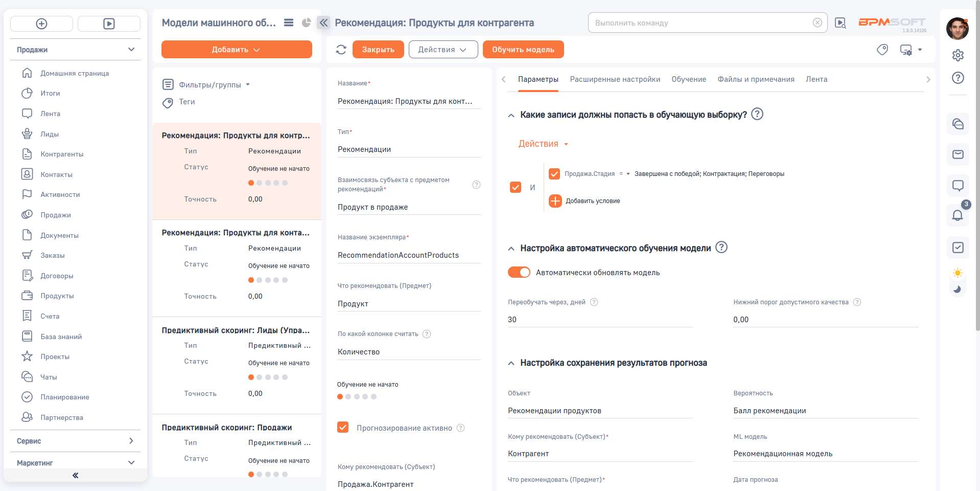
Task: Open notifications bell icon
Action: [958, 215]
